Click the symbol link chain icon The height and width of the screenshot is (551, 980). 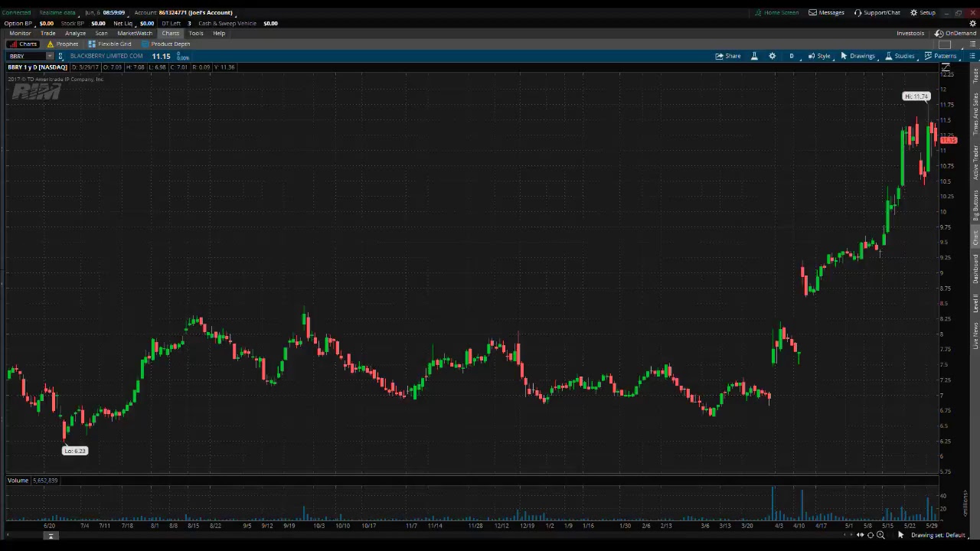pyautogui.click(x=60, y=56)
